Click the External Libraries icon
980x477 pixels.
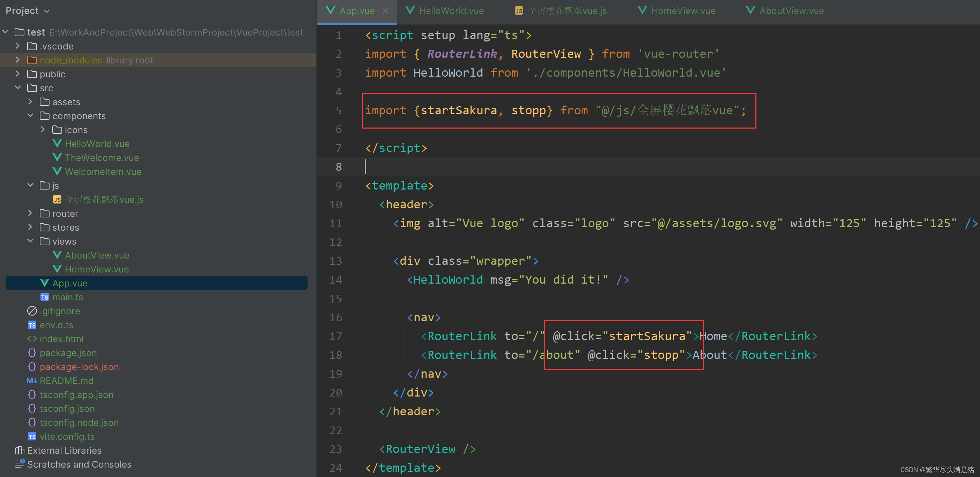(20, 451)
